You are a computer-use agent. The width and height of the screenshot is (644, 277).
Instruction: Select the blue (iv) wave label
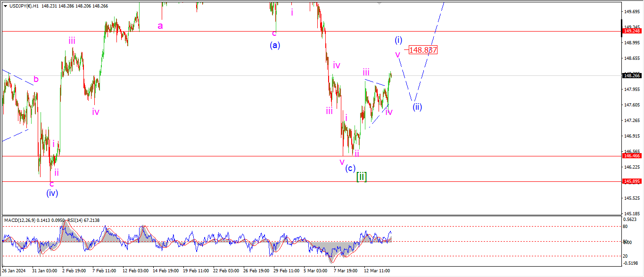(52, 193)
